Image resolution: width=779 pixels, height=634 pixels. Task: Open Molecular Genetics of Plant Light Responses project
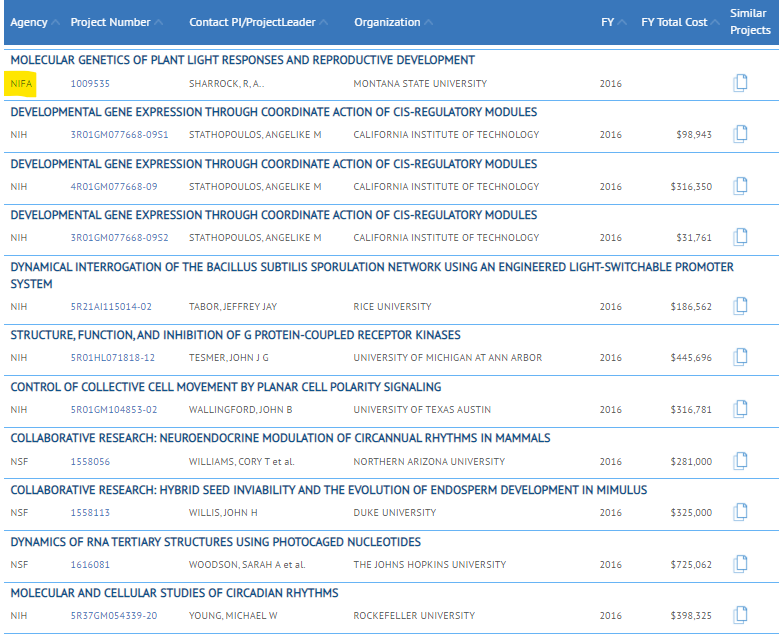(242, 60)
